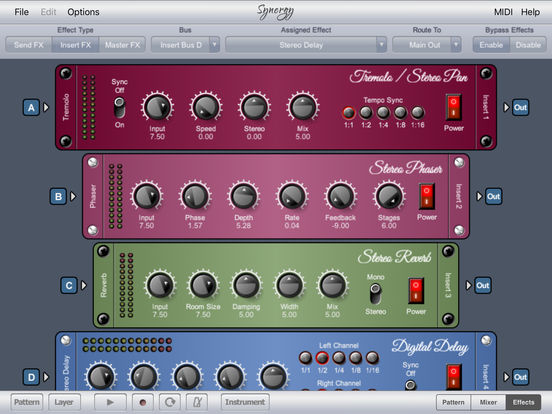Open the File menu
The height and width of the screenshot is (414, 552).
[x=21, y=12]
